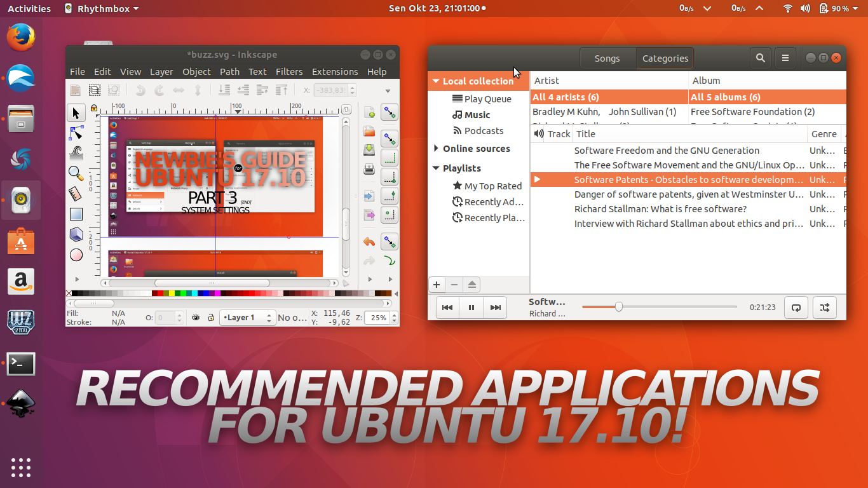
Task: Activate the Zoom magnifier tool in Inkscape
Action: [x=76, y=173]
